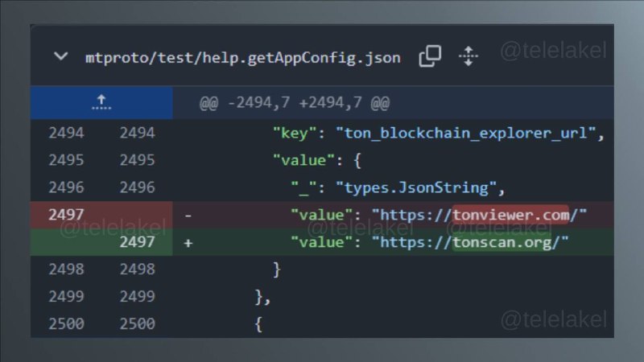Click the minus marker on removed line
This screenshot has height=362, width=644.
188,216
